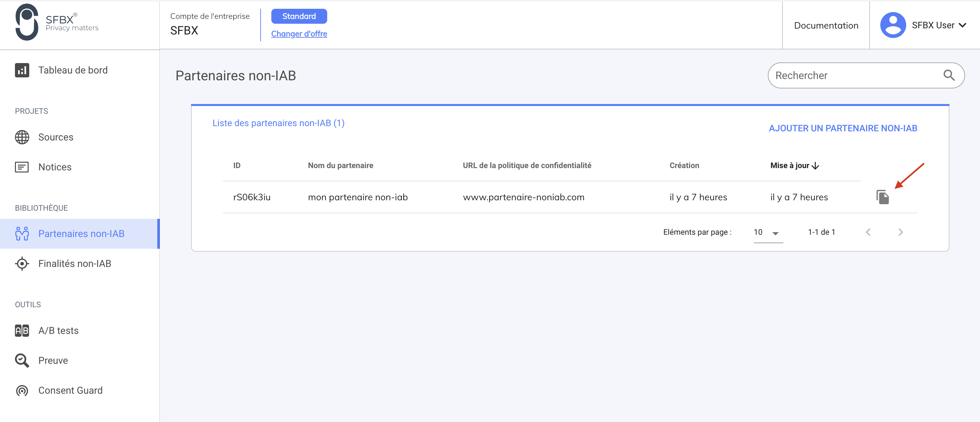Open the Changer d'offre link
This screenshot has width=980, height=422.
pyautogui.click(x=299, y=33)
